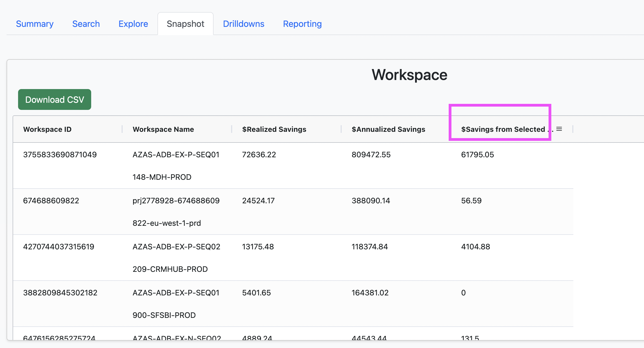Sort by the $Annualized Savings column header
This screenshot has width=644, height=348.
388,129
